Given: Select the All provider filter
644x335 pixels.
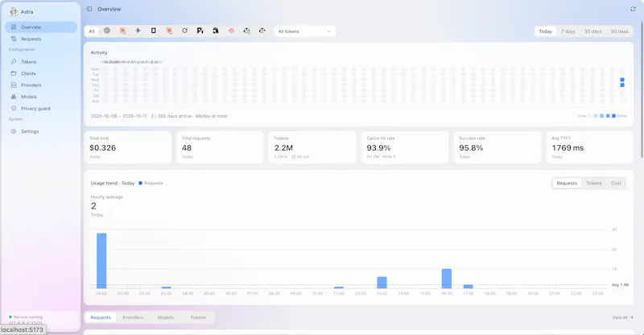Looking at the screenshot, I should [92, 31].
